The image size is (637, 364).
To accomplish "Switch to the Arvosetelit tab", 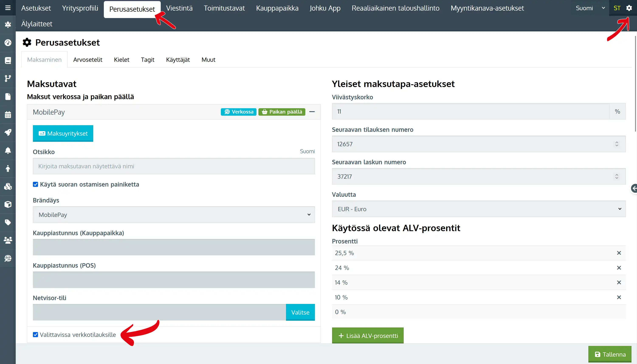I will click(x=87, y=59).
